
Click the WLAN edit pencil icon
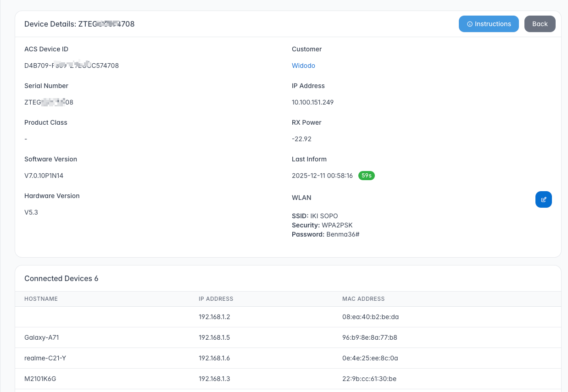543,199
